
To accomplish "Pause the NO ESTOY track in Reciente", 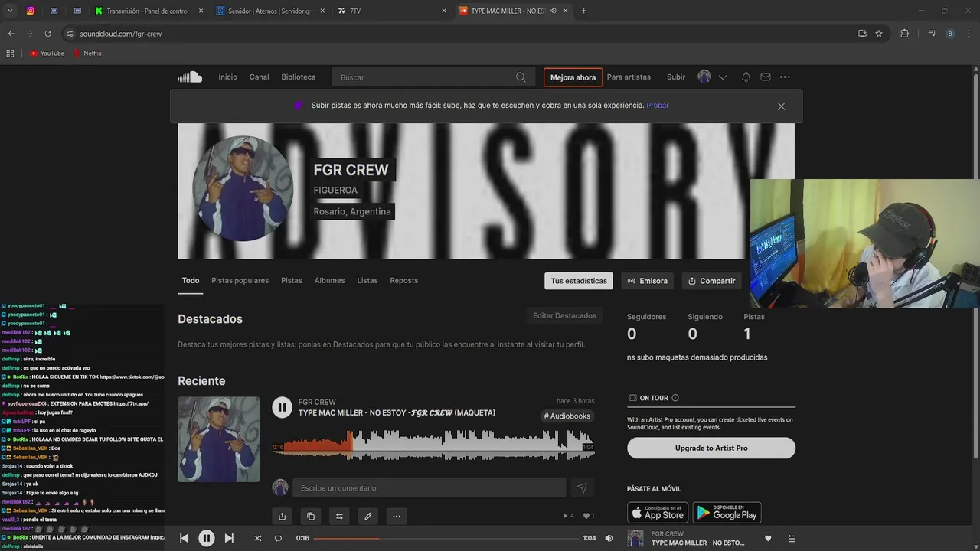I will coord(282,408).
